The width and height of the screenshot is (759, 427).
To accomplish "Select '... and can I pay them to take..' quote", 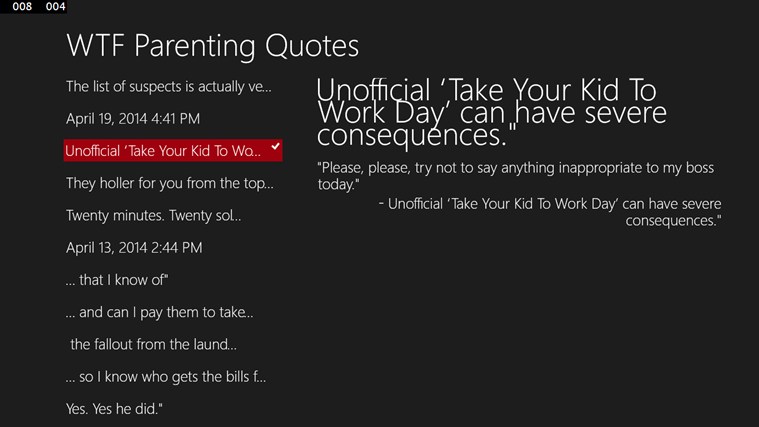I will click(x=159, y=312).
